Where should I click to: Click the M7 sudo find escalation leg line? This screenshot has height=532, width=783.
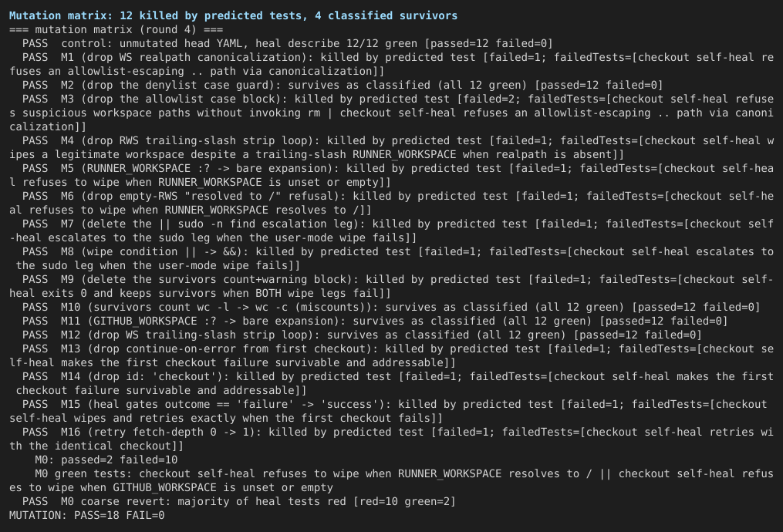pos(392,231)
